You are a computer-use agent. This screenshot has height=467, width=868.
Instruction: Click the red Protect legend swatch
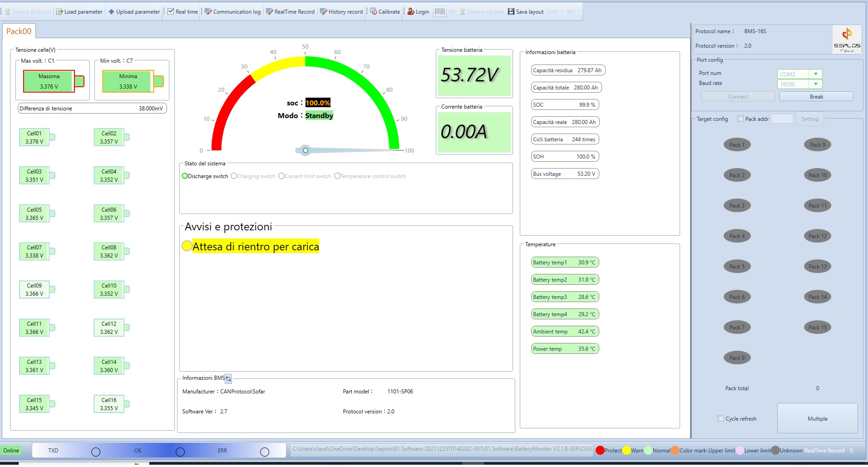[x=600, y=450]
